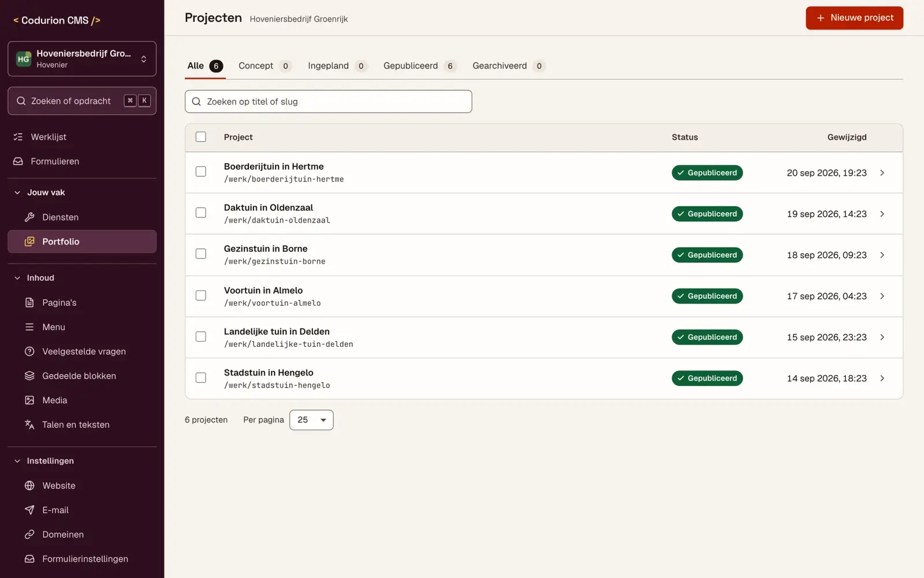The image size is (924, 578).
Task: Click the Formulieren inbox icon
Action: [18, 161]
